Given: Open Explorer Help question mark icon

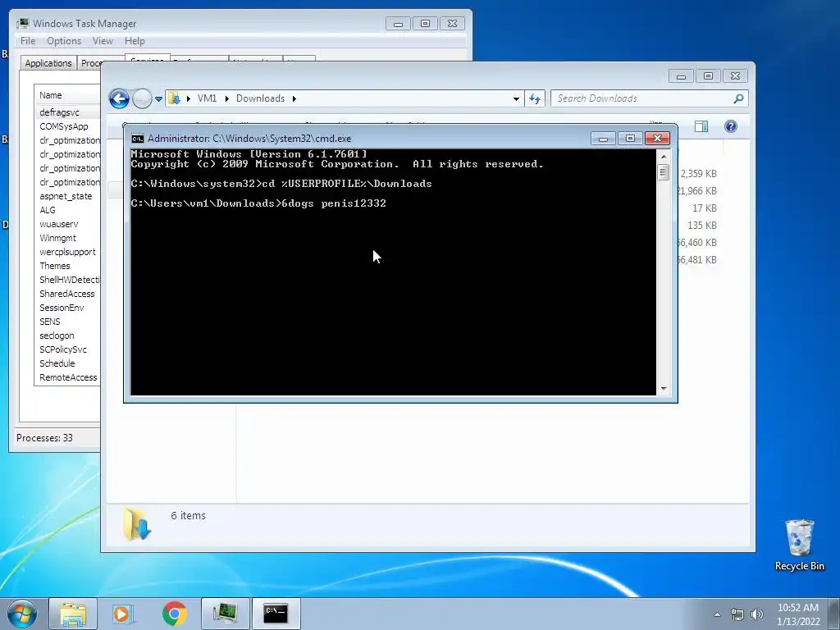Looking at the screenshot, I should 731,126.
